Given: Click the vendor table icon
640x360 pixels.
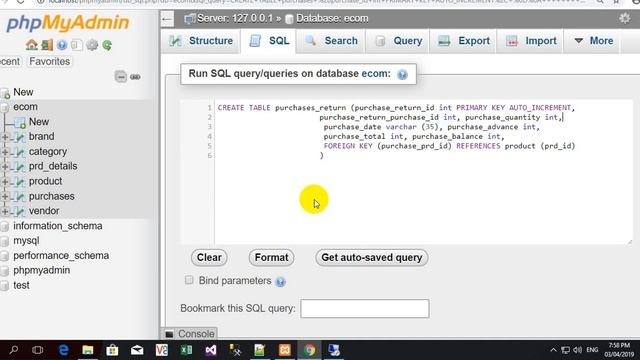Looking at the screenshot, I should (19, 211).
